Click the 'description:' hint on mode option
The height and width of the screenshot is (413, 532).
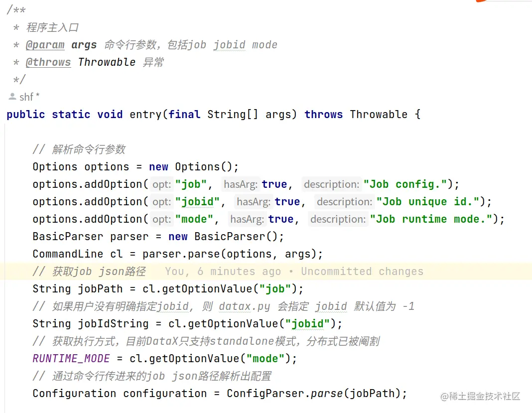click(338, 219)
